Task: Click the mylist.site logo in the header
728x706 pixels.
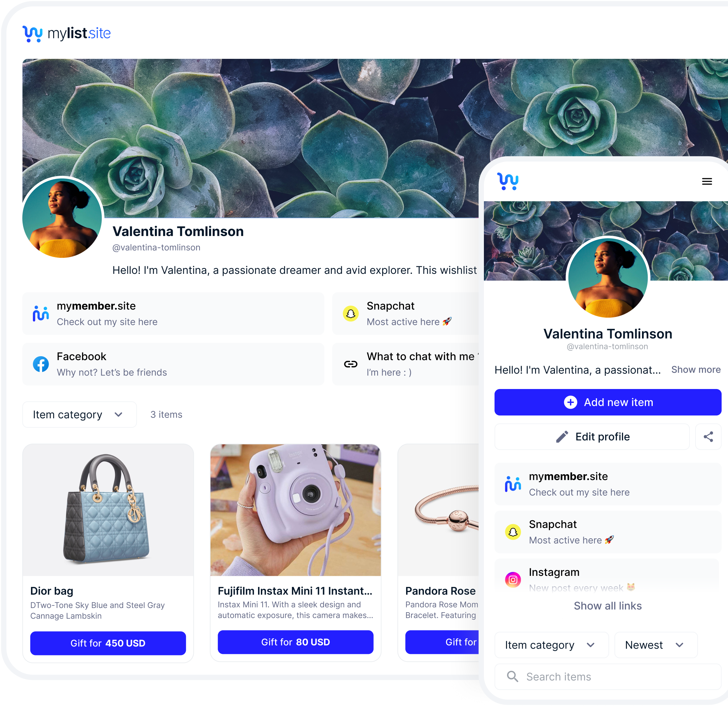Action: [x=67, y=34]
